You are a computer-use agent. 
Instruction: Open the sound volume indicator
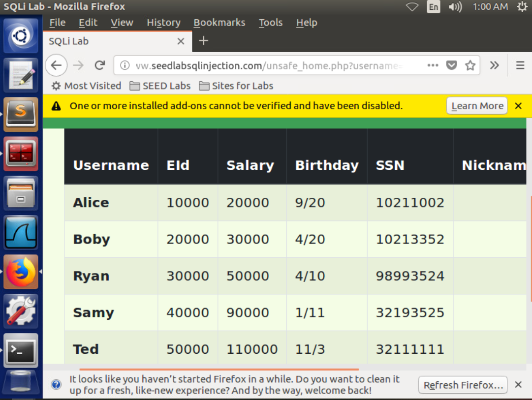(455, 7)
